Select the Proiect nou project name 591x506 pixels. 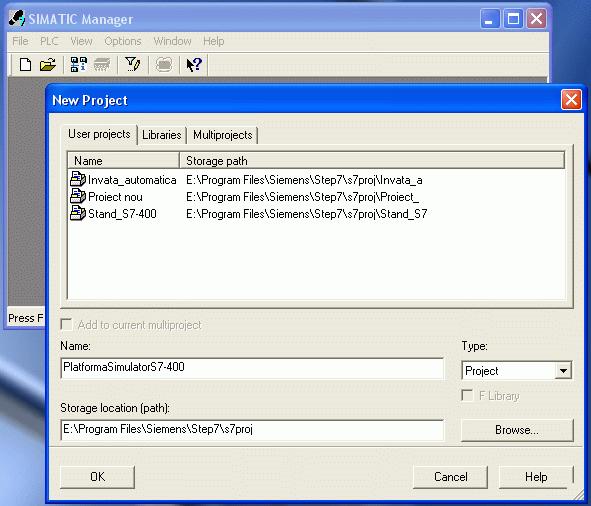tap(115, 197)
